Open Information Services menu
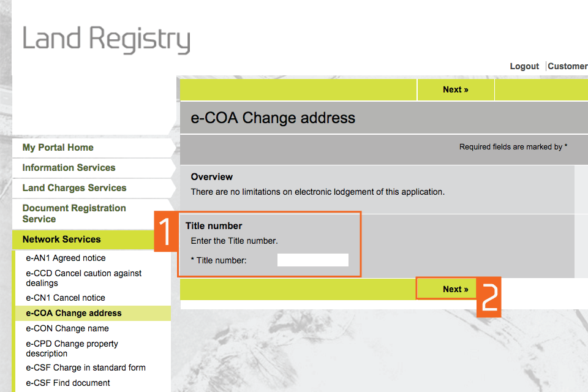 pyautogui.click(x=69, y=168)
